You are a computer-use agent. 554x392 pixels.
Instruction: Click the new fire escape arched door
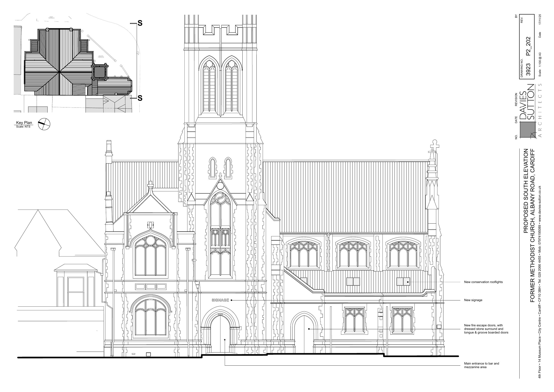click(304, 334)
